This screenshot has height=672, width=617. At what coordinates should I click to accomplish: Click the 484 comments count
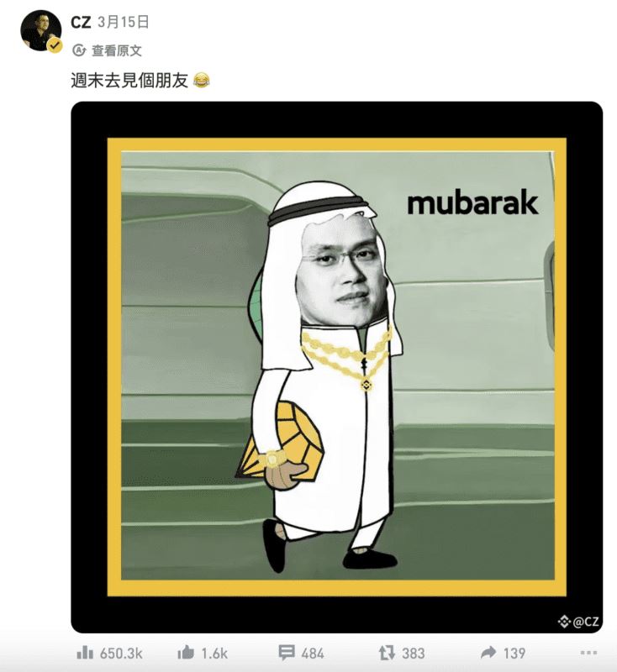pyautogui.click(x=313, y=654)
